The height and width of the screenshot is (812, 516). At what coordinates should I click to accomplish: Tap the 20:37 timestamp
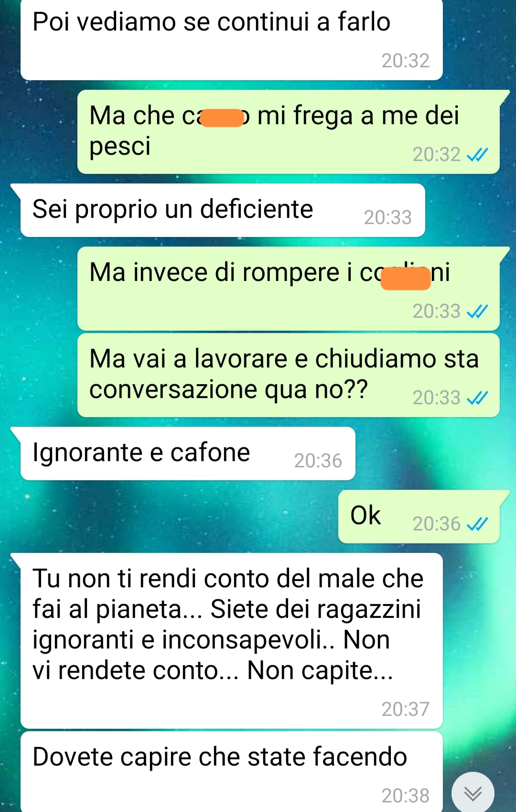[406, 709]
